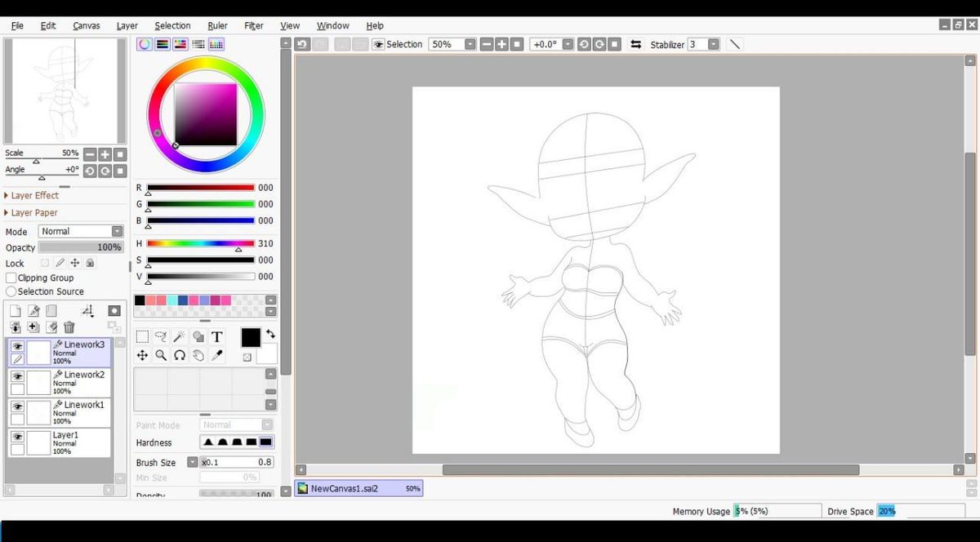Select the Shape tool icon
The image size is (980, 542).
[198, 335]
